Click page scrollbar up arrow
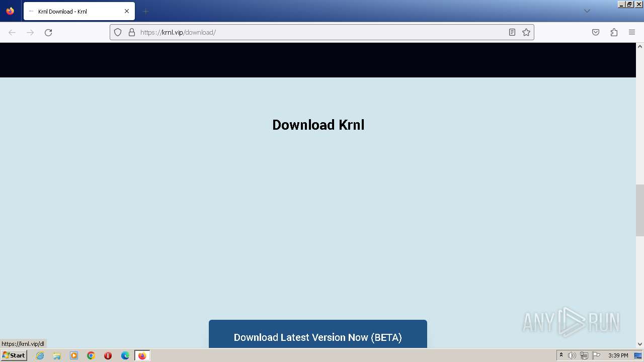 (640, 46)
